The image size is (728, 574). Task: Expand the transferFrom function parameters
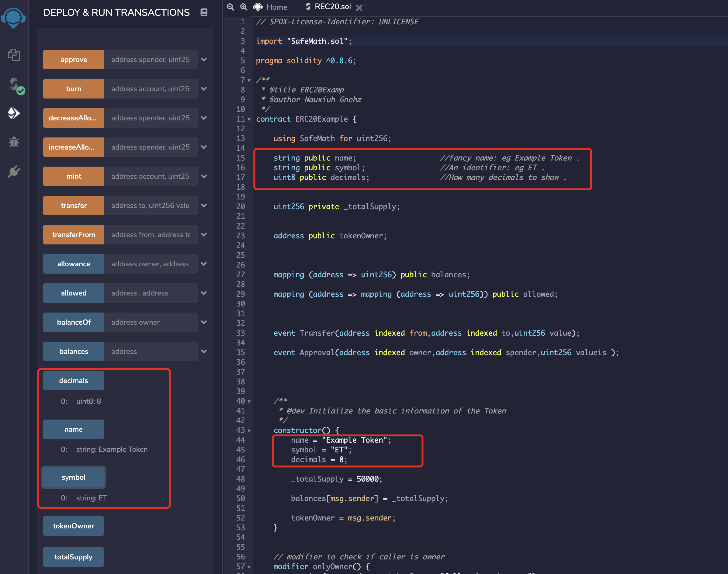[x=204, y=235]
